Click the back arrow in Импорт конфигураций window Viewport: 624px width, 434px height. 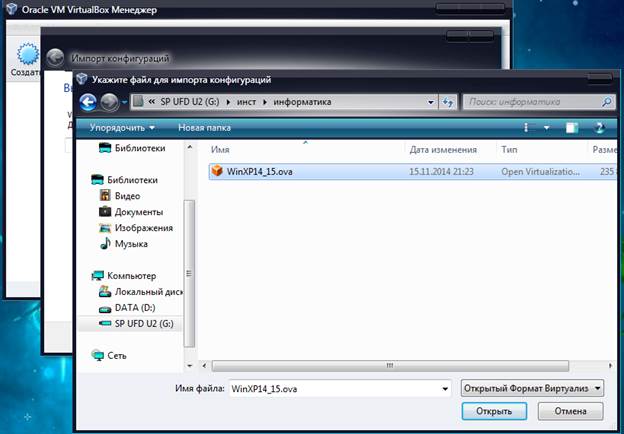55,58
